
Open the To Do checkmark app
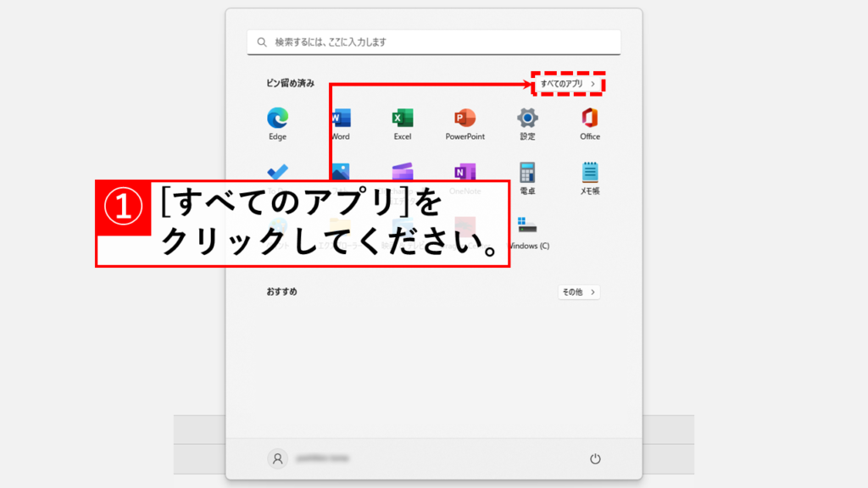(277, 172)
